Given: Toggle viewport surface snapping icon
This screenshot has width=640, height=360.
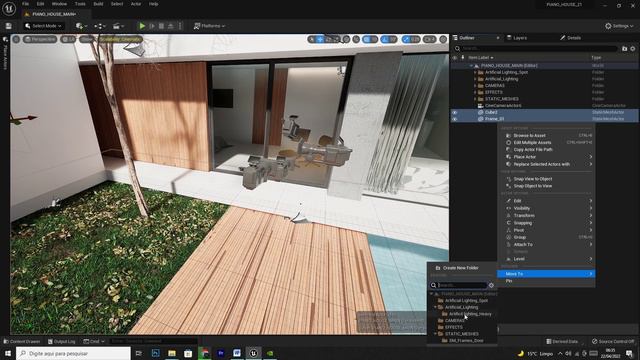Looking at the screenshot, I should tap(356, 39).
